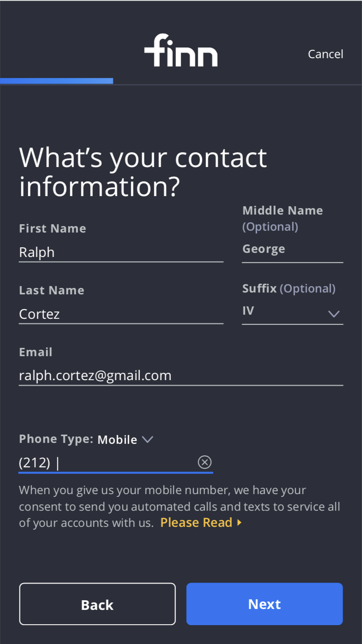Click the blue progress bar
This screenshot has height=644, width=362.
coord(56,81)
